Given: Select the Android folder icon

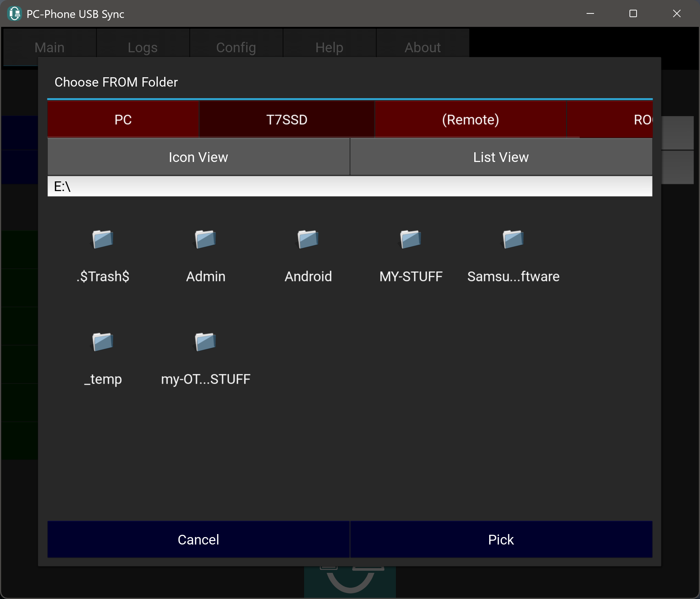Looking at the screenshot, I should tap(308, 239).
